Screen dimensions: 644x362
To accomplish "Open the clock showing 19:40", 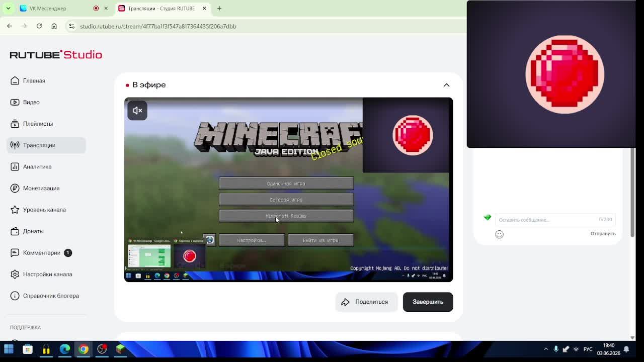I will [609, 349].
